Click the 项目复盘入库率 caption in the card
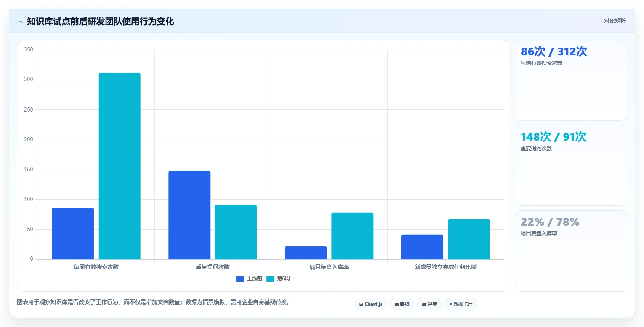 pyautogui.click(x=539, y=234)
